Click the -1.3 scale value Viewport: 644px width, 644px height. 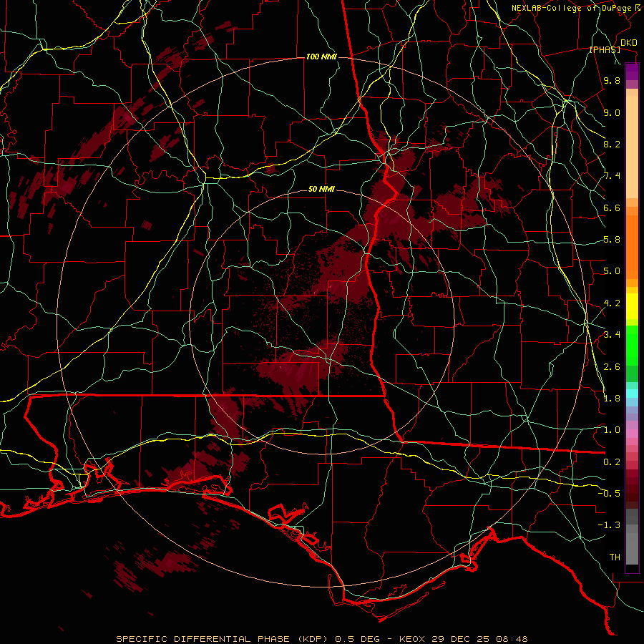point(609,525)
